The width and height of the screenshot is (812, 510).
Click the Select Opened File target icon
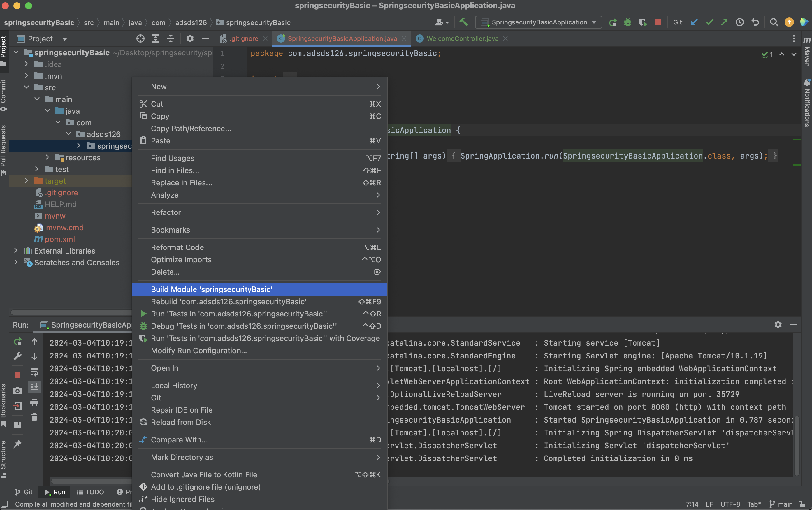pos(140,39)
